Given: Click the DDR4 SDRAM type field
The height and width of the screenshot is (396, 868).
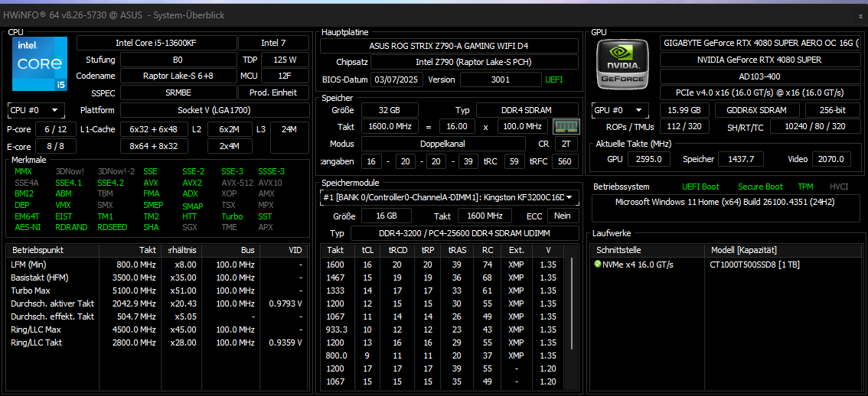Looking at the screenshot, I should [x=527, y=110].
